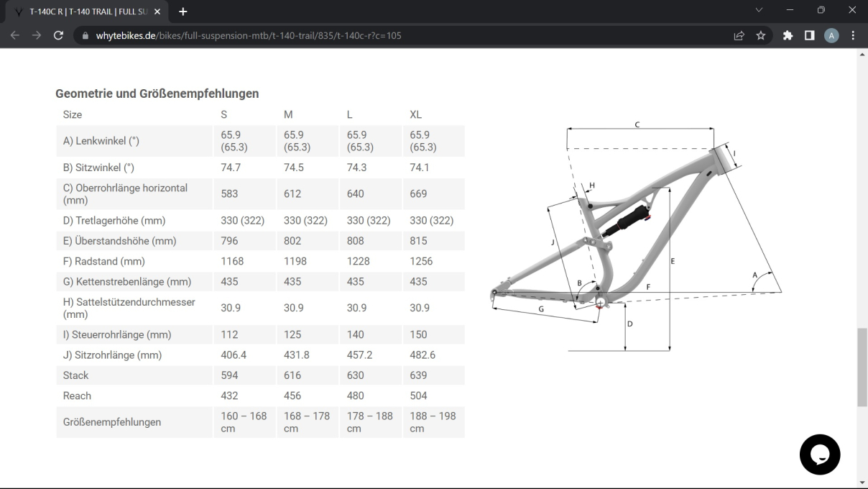Select heading 'Geometrie und Größenempfehlungen'
This screenshot has height=489, width=868.
coord(157,93)
